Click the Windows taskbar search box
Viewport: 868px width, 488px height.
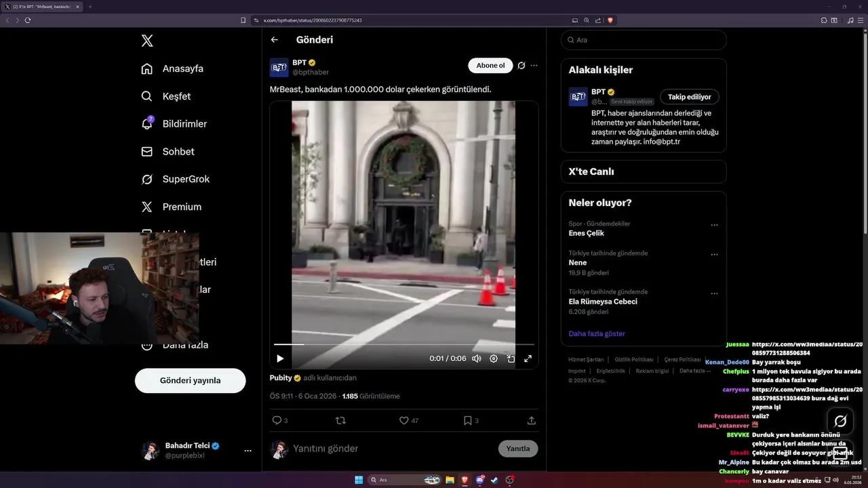405,480
